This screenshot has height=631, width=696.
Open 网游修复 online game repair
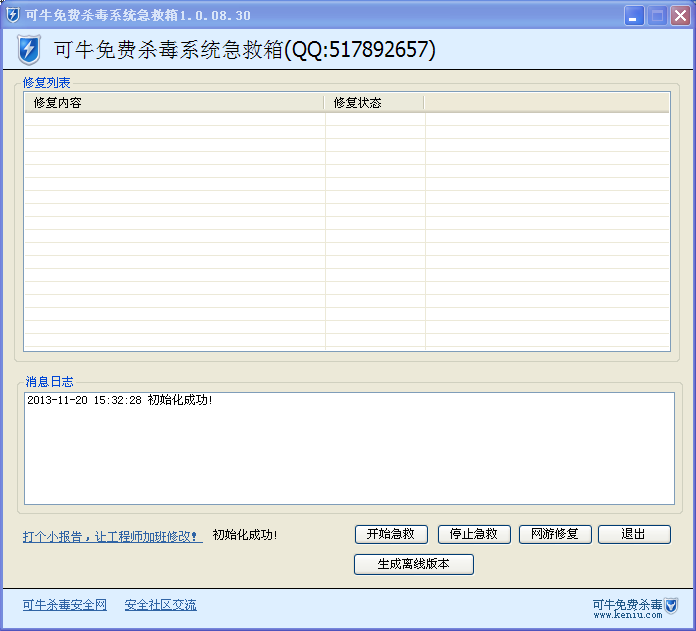pyautogui.click(x=555, y=534)
